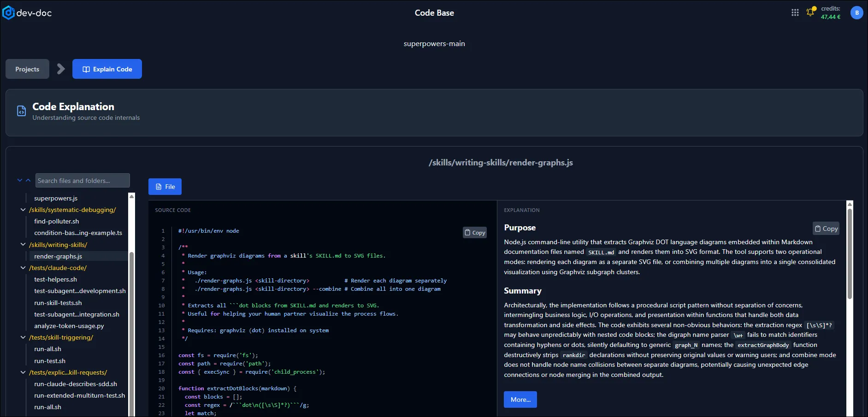868x417 pixels.
Task: Open run-test.sh file
Action: click(x=49, y=361)
